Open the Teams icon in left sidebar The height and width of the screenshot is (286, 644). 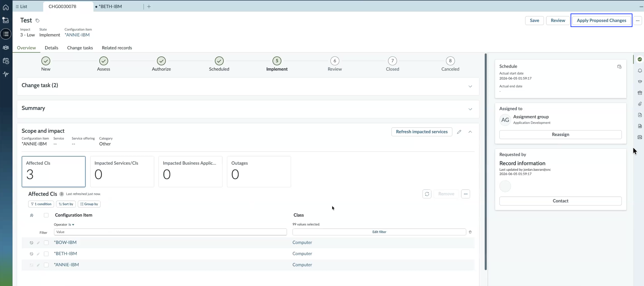[x=6, y=48]
